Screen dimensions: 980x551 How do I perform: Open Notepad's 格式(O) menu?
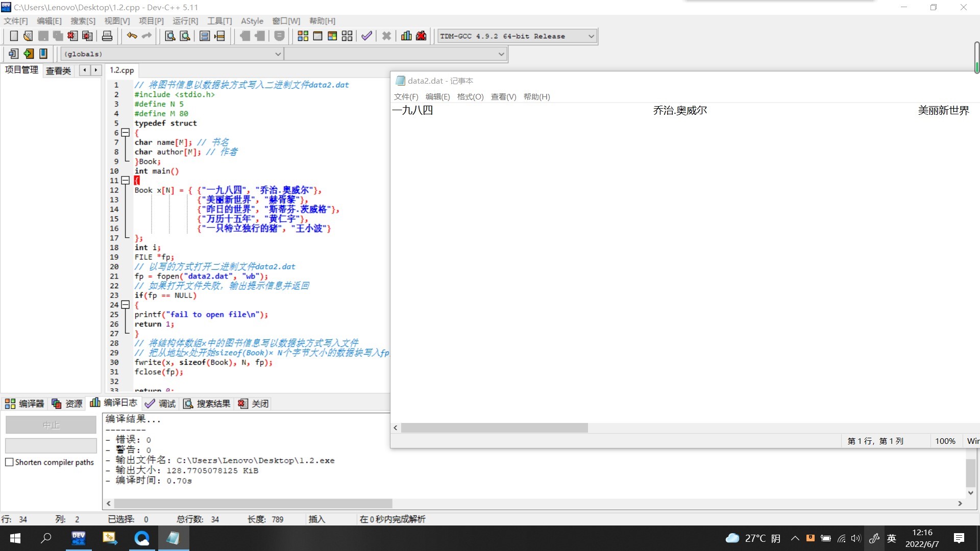coord(470,97)
